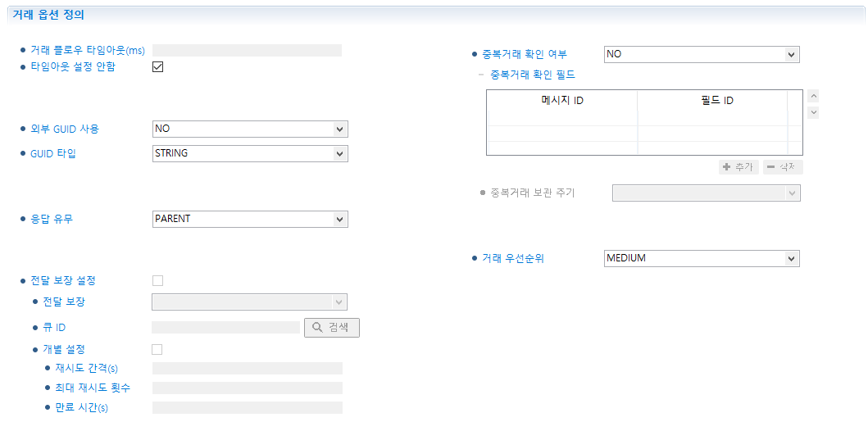
Task: Uncheck the 타임아웃 설정 안함 checkbox
Action: pyautogui.click(x=158, y=67)
